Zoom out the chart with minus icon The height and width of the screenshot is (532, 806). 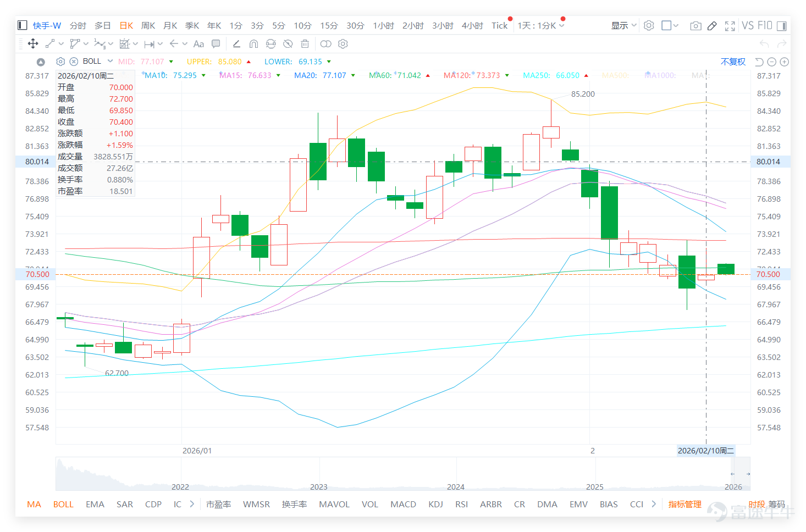(772, 62)
